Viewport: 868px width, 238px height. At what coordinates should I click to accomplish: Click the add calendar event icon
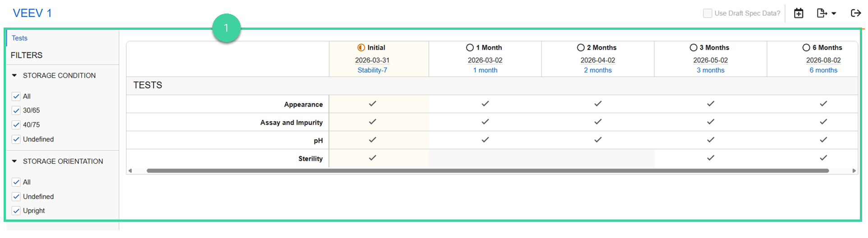point(799,14)
